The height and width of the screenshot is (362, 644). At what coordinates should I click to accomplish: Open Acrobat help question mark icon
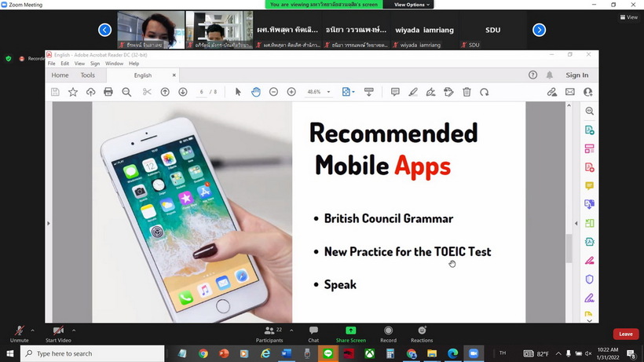[x=532, y=75]
